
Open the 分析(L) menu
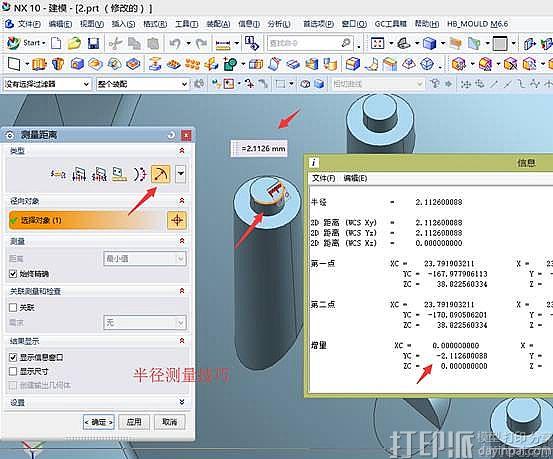click(279, 24)
